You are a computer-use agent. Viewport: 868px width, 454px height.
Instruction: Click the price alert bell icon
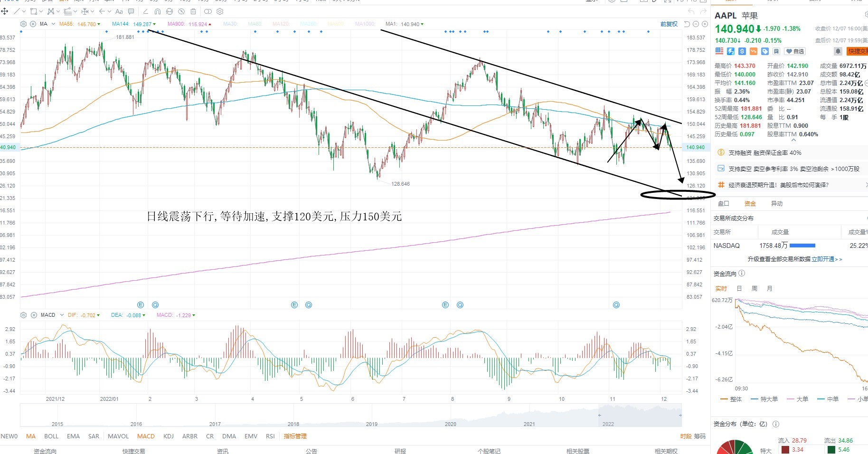pyautogui.click(x=838, y=51)
